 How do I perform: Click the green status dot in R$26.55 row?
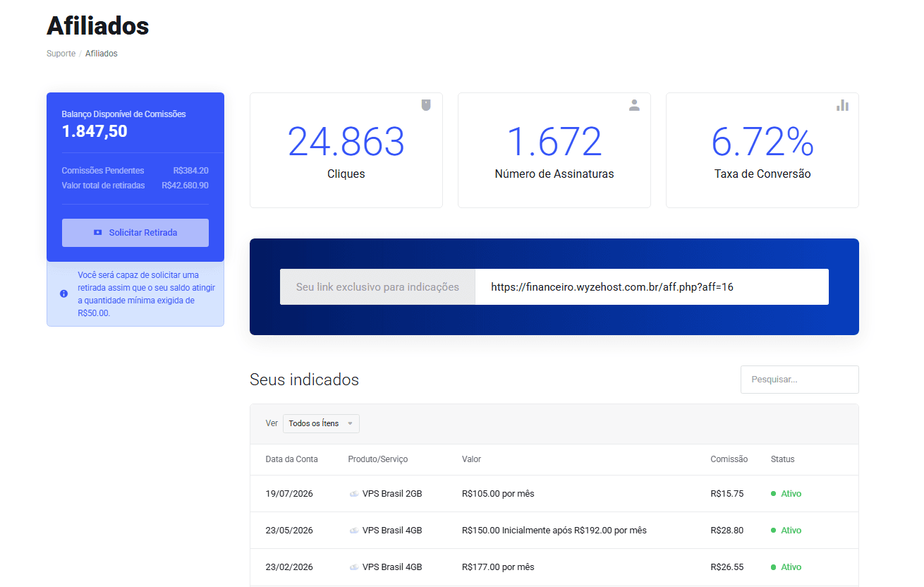point(774,567)
